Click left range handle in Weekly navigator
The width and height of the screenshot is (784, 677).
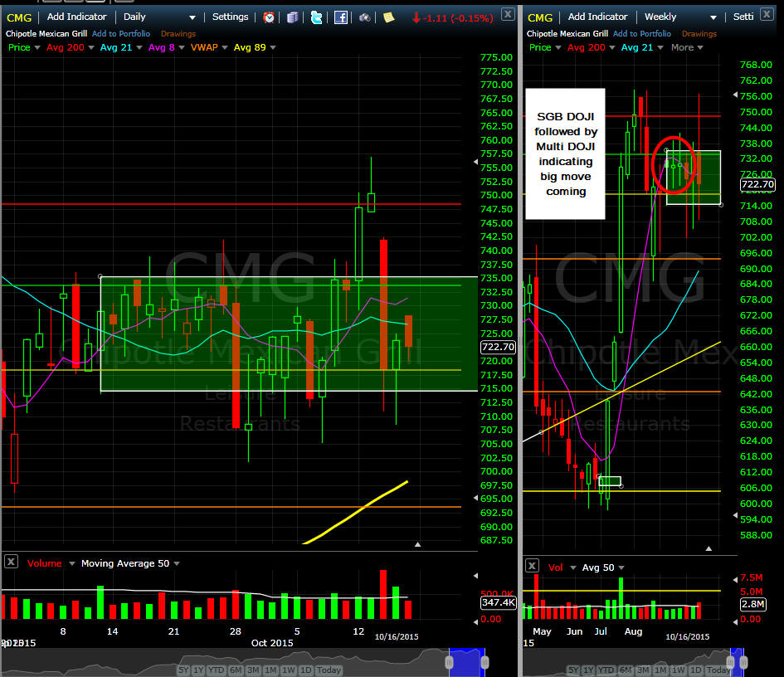click(731, 663)
